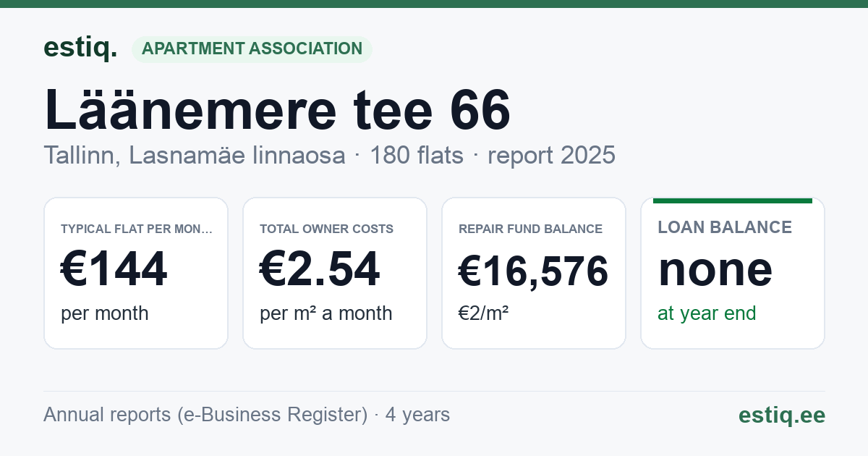The width and height of the screenshot is (868, 456).
Task: Click the €144 value
Action: [x=114, y=269]
